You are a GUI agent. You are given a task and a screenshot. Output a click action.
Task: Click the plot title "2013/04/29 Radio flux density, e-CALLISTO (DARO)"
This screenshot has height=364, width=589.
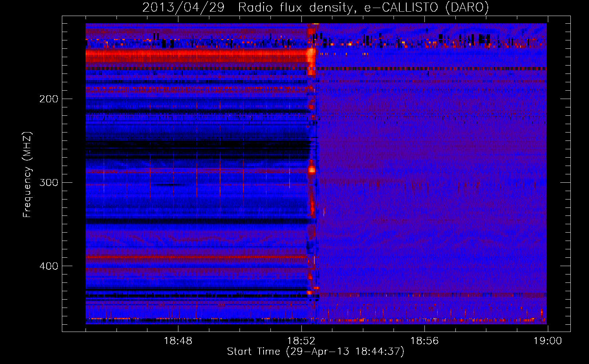click(316, 7)
